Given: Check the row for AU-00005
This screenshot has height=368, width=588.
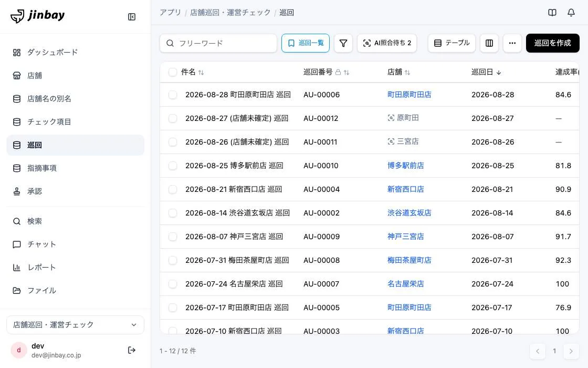Looking at the screenshot, I should 173,308.
